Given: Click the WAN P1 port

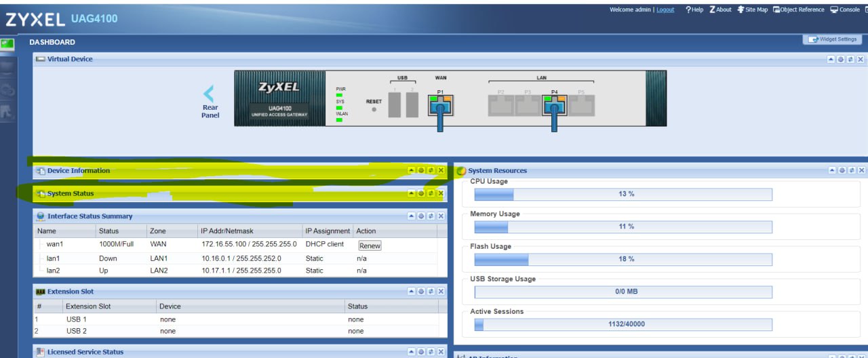Looking at the screenshot, I should (440, 105).
